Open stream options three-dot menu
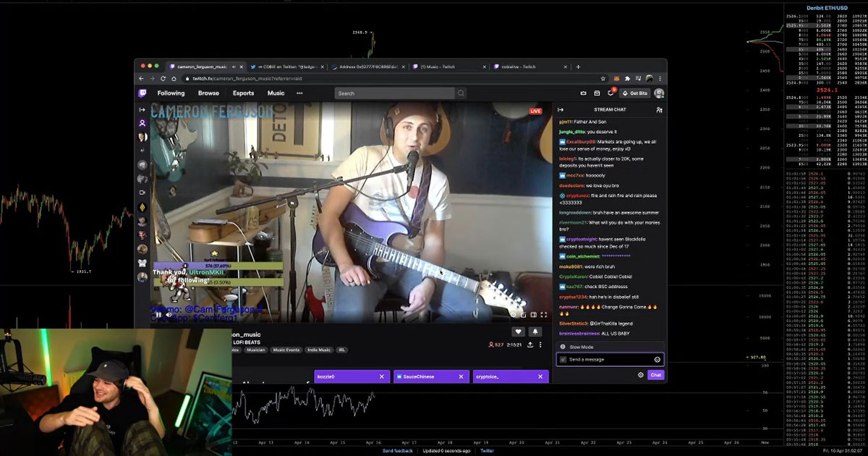Viewport: 868px width, 456px height. click(540, 345)
